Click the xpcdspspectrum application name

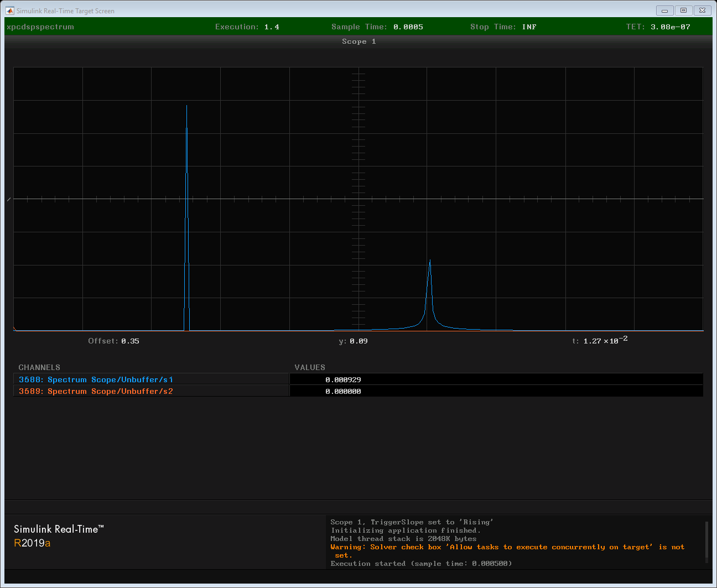[40, 27]
